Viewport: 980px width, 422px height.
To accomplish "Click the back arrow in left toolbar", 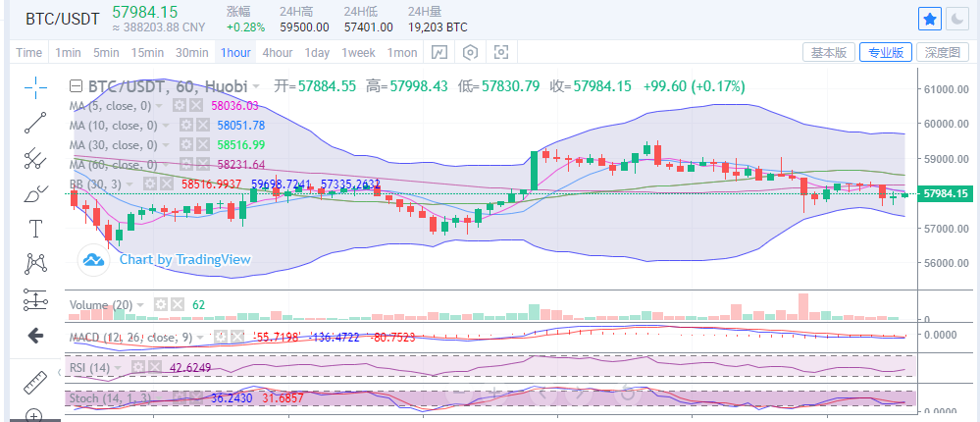I will (x=35, y=336).
